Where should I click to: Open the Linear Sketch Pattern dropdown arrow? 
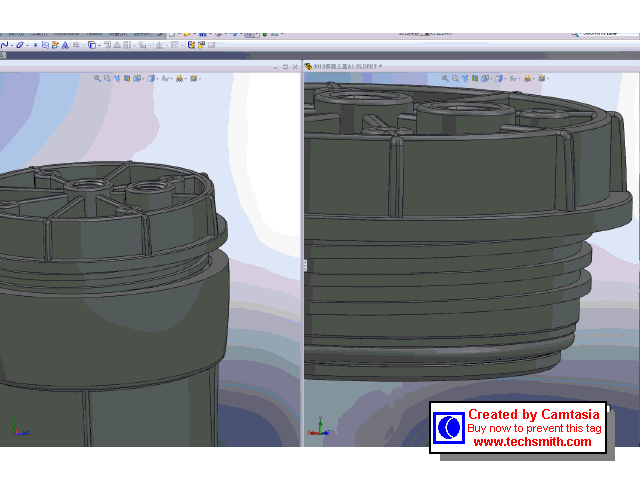(x=134, y=45)
